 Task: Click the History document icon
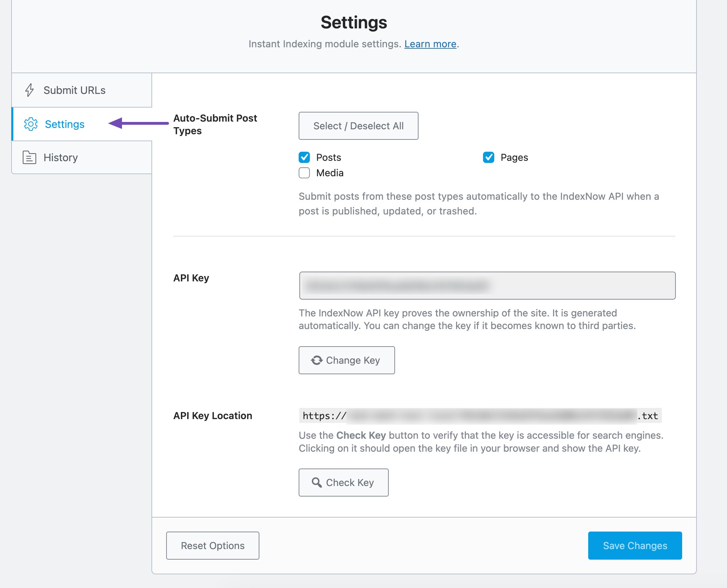29,157
